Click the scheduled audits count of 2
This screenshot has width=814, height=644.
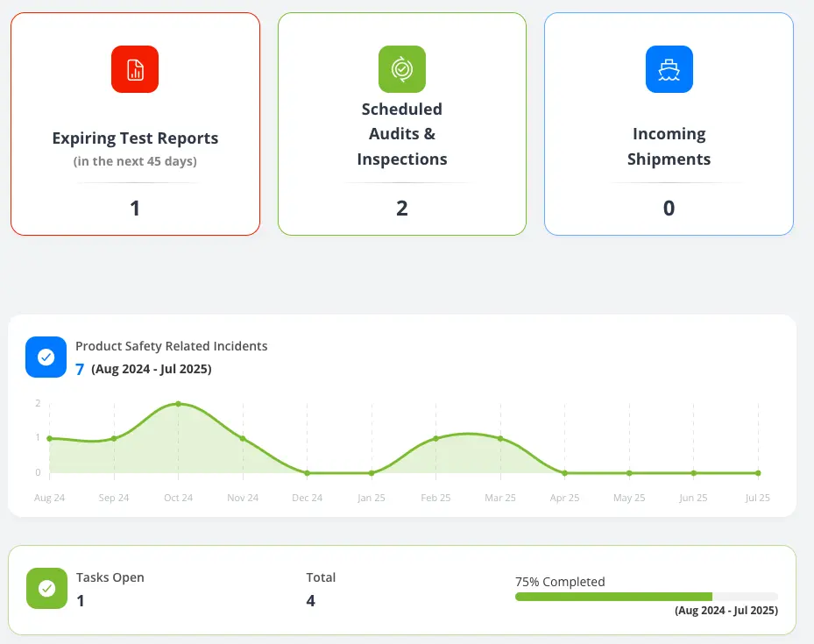tap(401, 209)
